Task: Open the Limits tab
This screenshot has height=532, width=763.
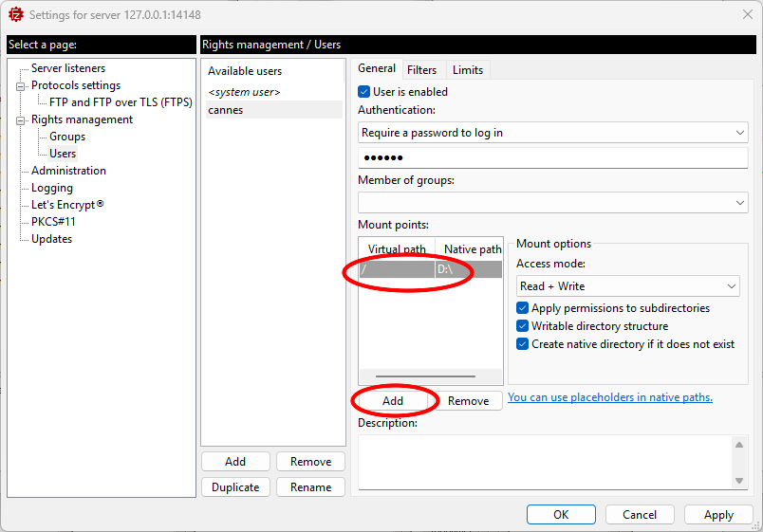Action: 467,69
